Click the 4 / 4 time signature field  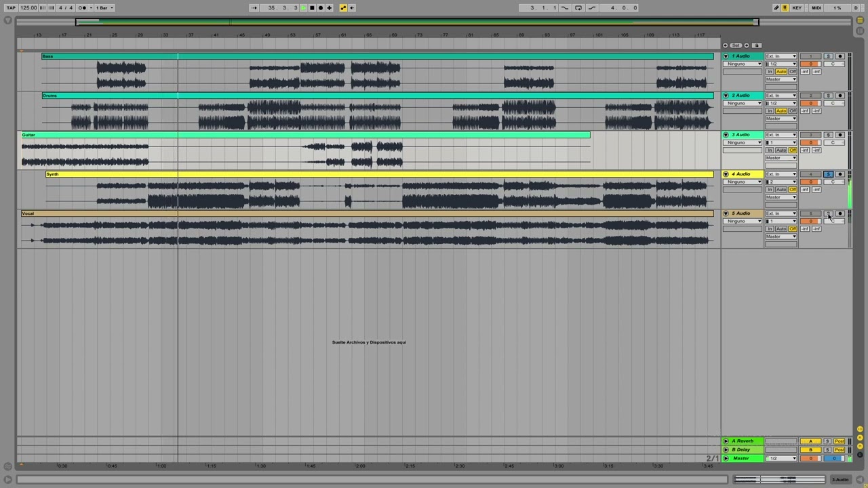coord(66,7)
